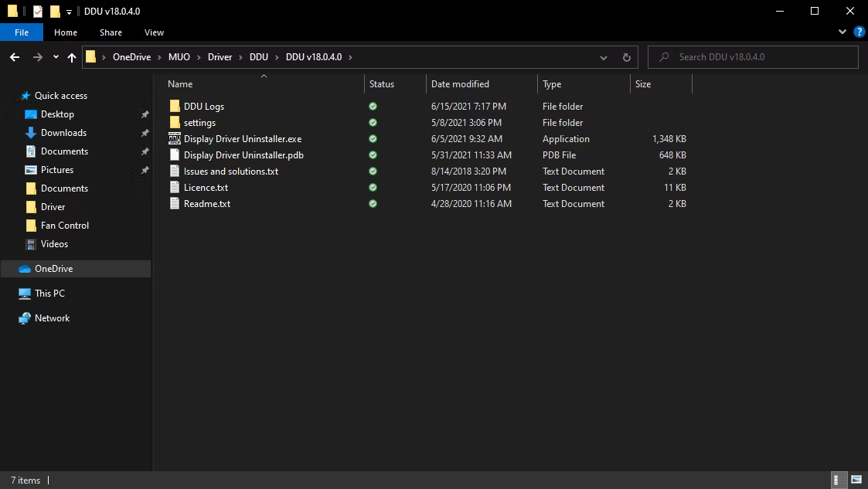Refresh the folder using the refresh icon

click(x=626, y=56)
